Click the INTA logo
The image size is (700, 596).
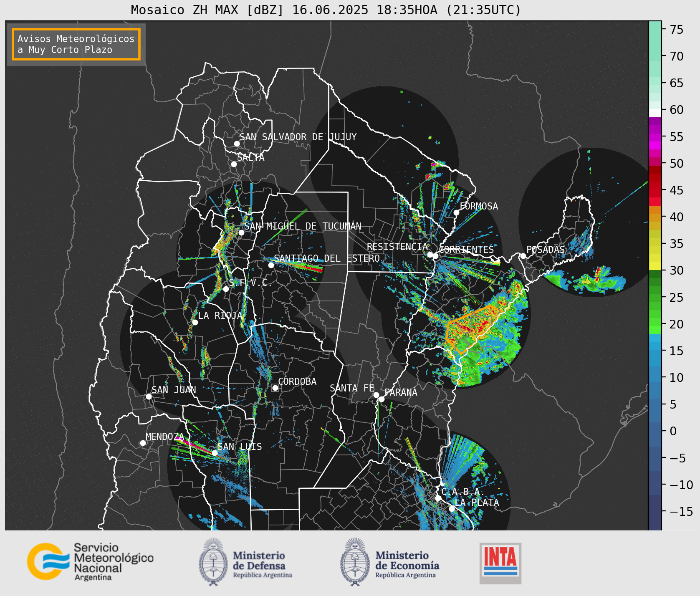click(500, 563)
